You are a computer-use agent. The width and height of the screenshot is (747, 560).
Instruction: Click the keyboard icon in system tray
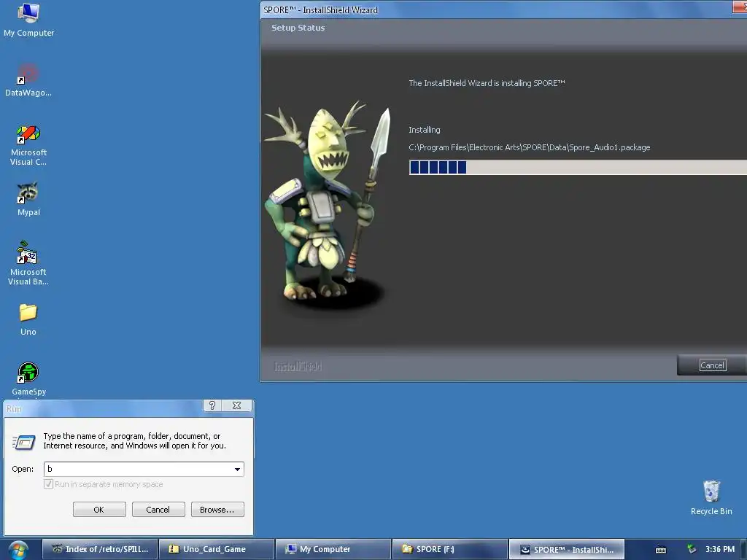coord(661,550)
